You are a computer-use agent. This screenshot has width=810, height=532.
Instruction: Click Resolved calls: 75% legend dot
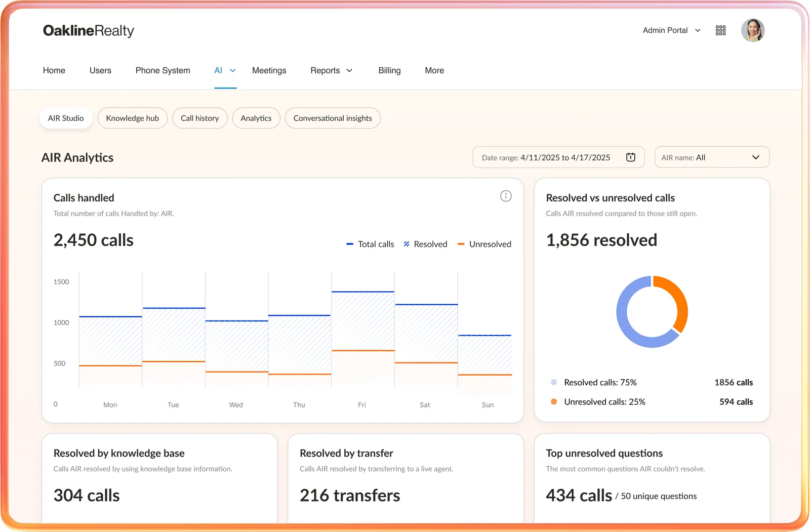click(x=554, y=383)
